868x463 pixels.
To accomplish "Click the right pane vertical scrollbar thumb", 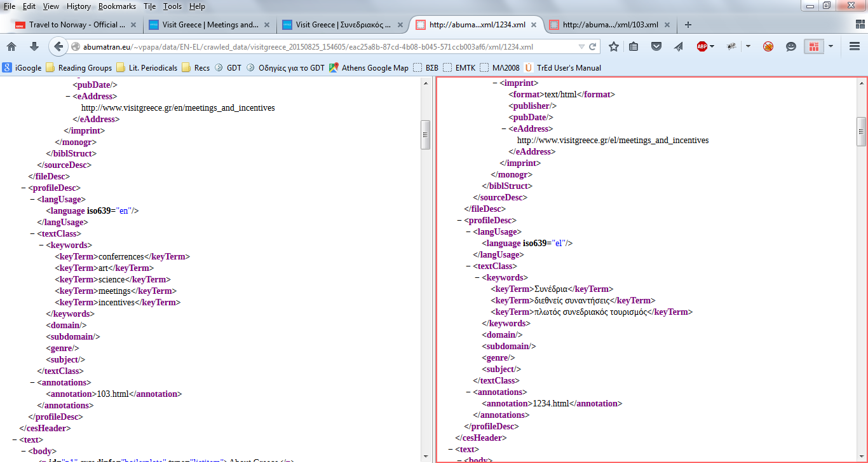I will pos(862,132).
